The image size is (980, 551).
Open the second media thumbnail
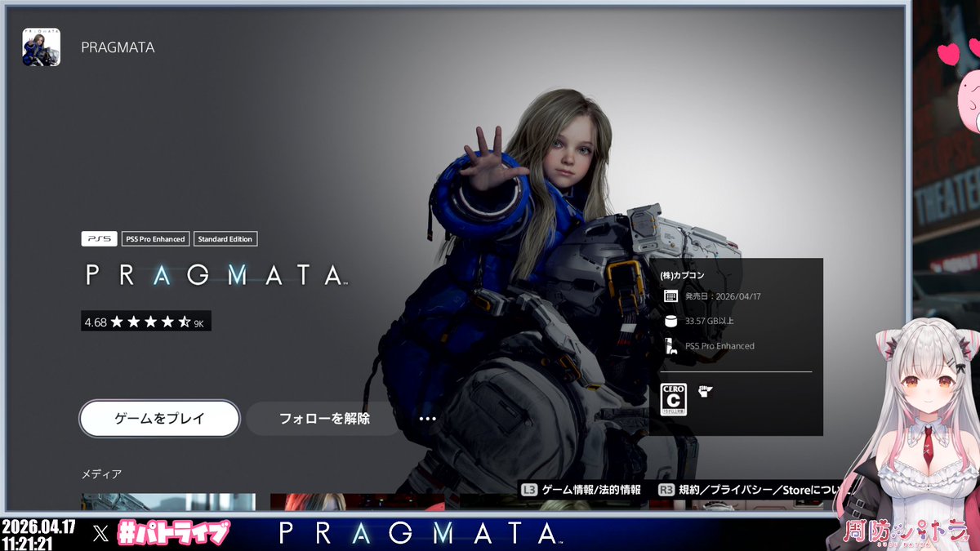357,502
